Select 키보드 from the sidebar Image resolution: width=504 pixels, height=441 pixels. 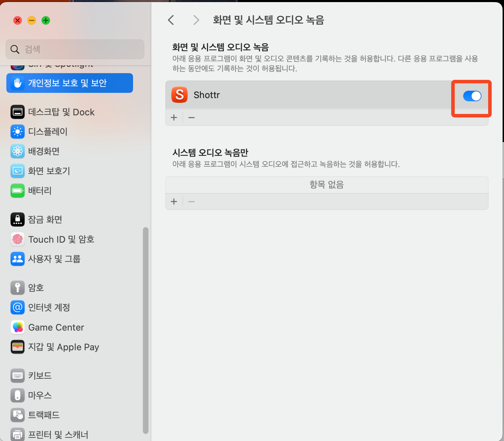18,375
